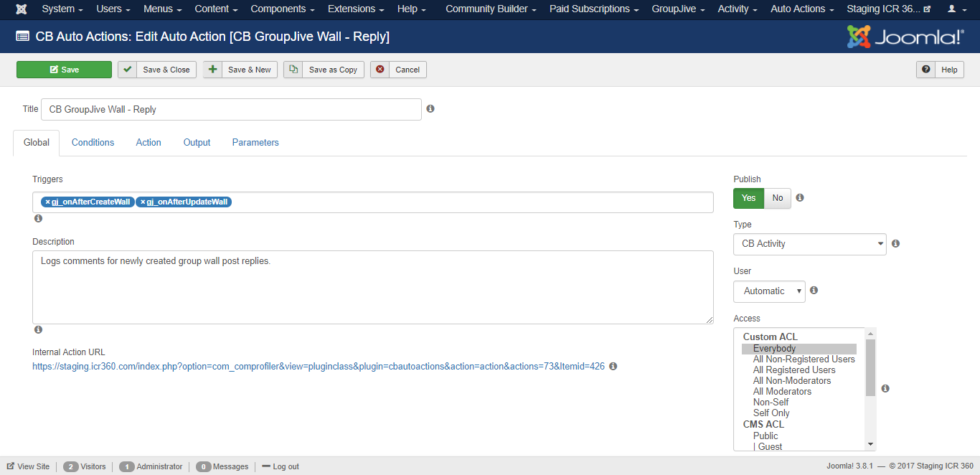
Task: Click the Joomla logo icon in top menu
Action: [22, 9]
